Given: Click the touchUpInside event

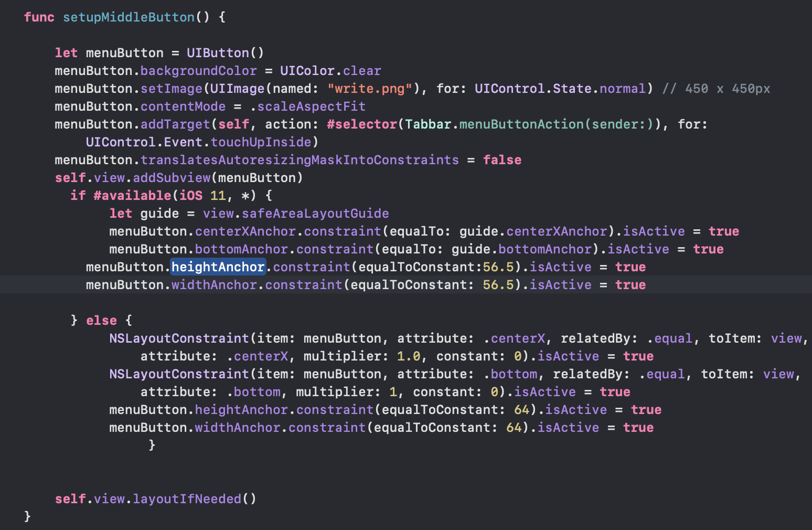Looking at the screenshot, I should coord(261,142).
